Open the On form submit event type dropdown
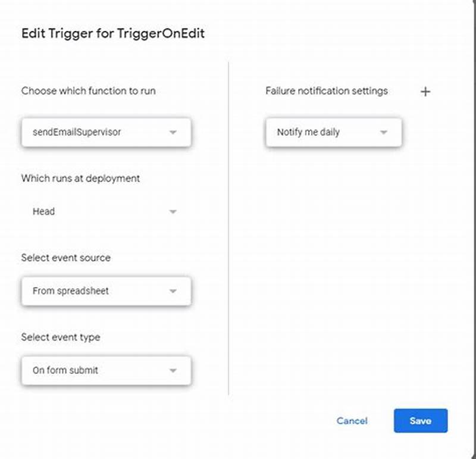 (106, 370)
